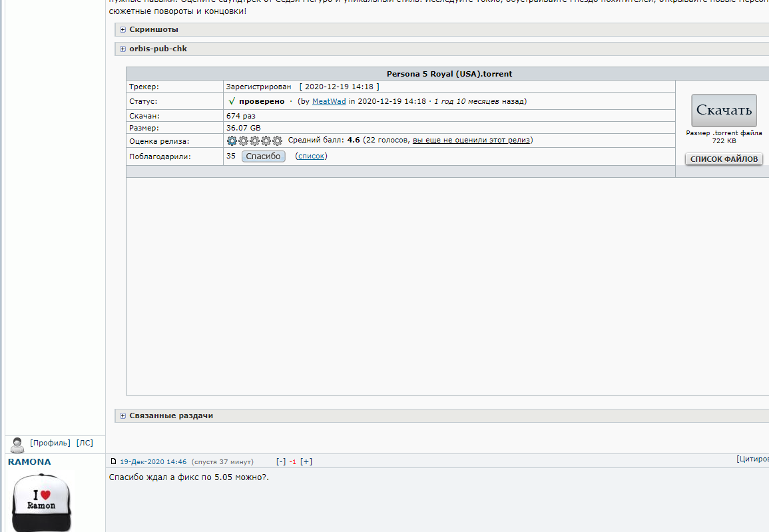This screenshot has height=532, width=769.
Task: Downvote RAMONA's post with [-]
Action: (280, 461)
